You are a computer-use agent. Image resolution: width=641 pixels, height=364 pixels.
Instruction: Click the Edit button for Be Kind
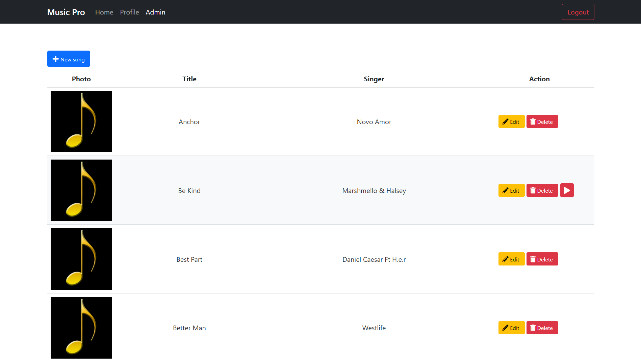pyautogui.click(x=511, y=190)
